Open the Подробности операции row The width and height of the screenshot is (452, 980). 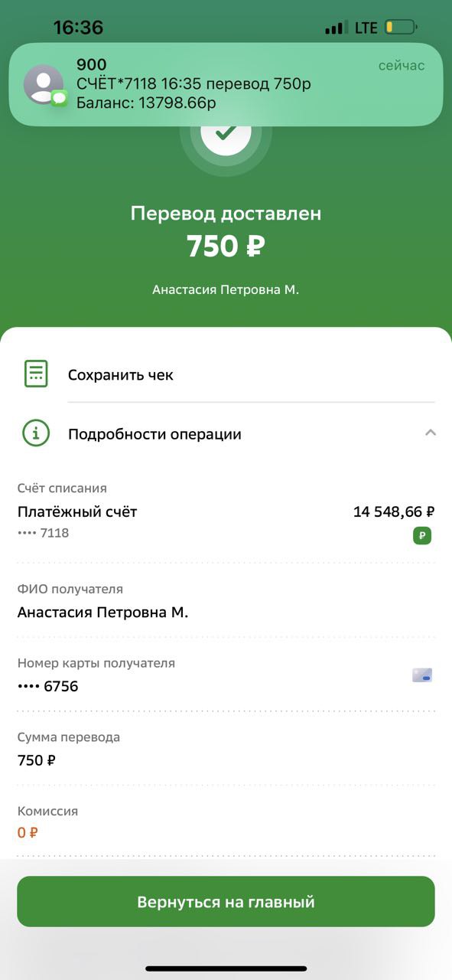point(226,434)
